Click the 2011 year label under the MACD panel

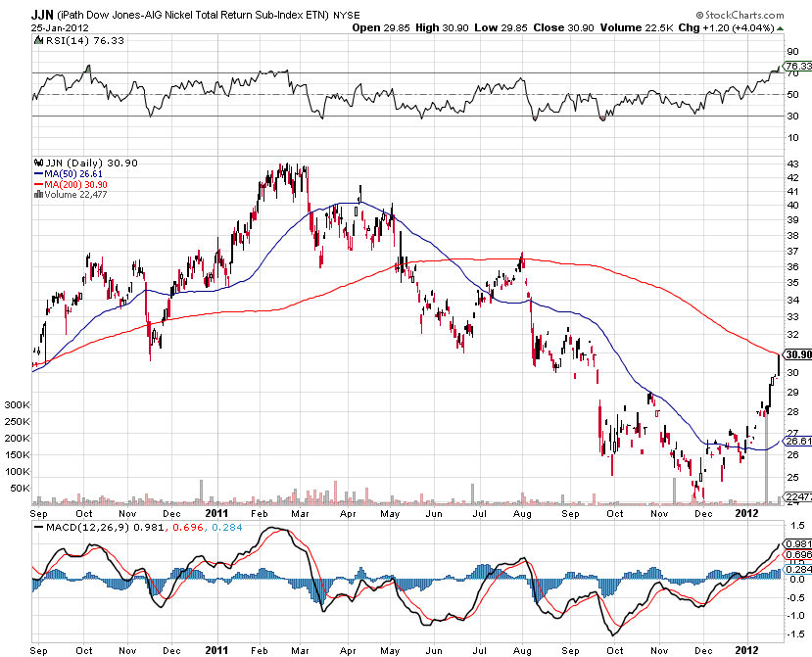click(x=216, y=650)
